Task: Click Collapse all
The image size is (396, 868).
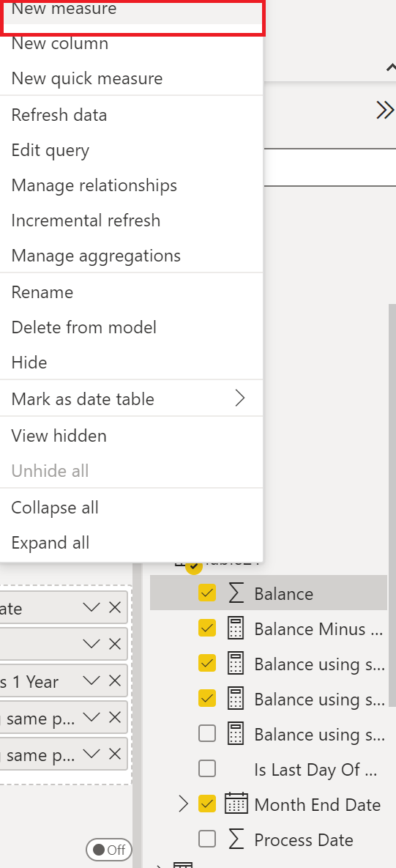Action: [x=132, y=507]
